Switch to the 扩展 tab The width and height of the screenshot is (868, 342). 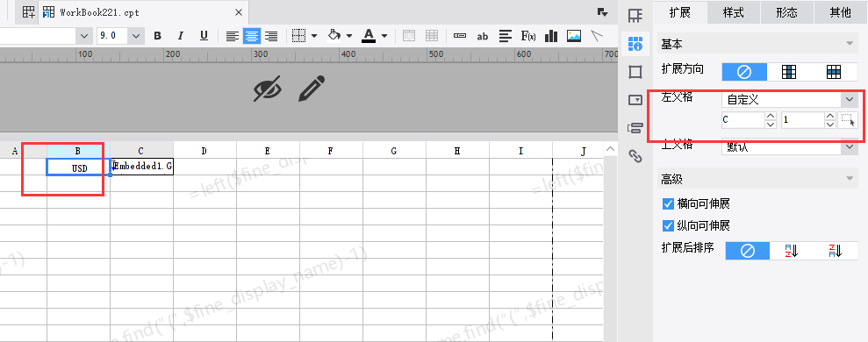click(x=680, y=12)
